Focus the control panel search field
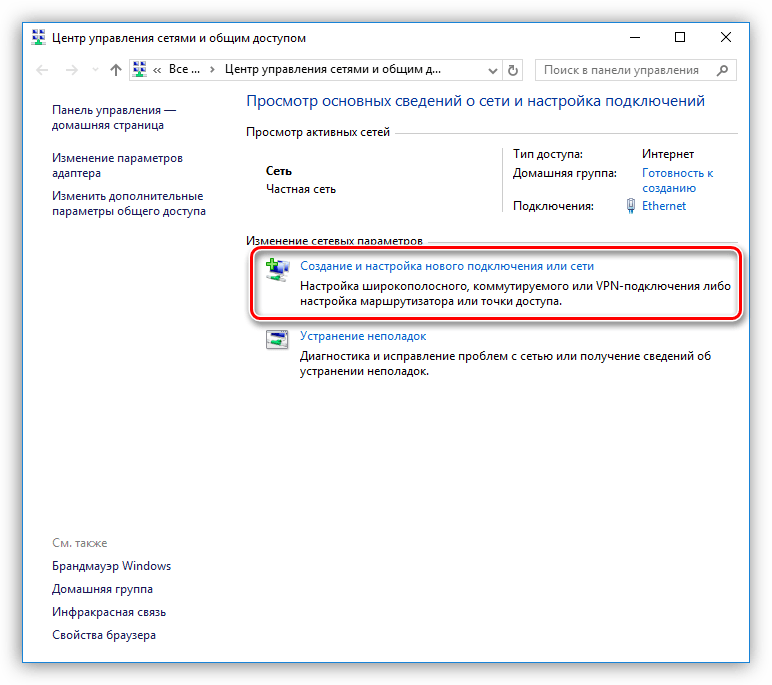 click(x=636, y=70)
